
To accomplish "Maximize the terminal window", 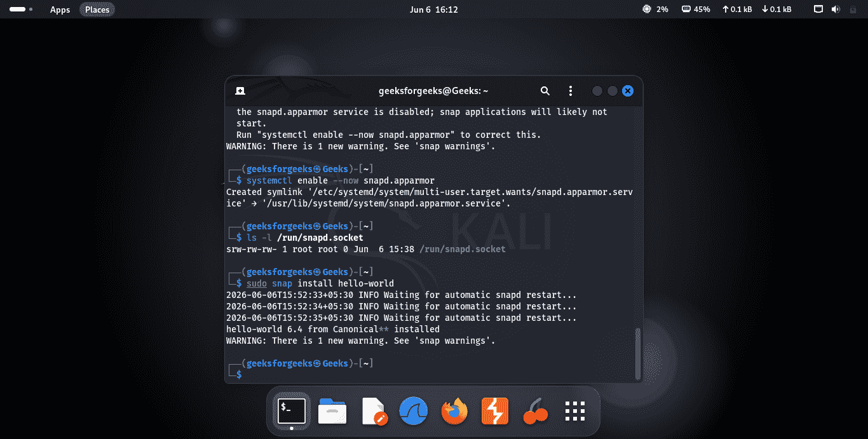I will [x=613, y=91].
